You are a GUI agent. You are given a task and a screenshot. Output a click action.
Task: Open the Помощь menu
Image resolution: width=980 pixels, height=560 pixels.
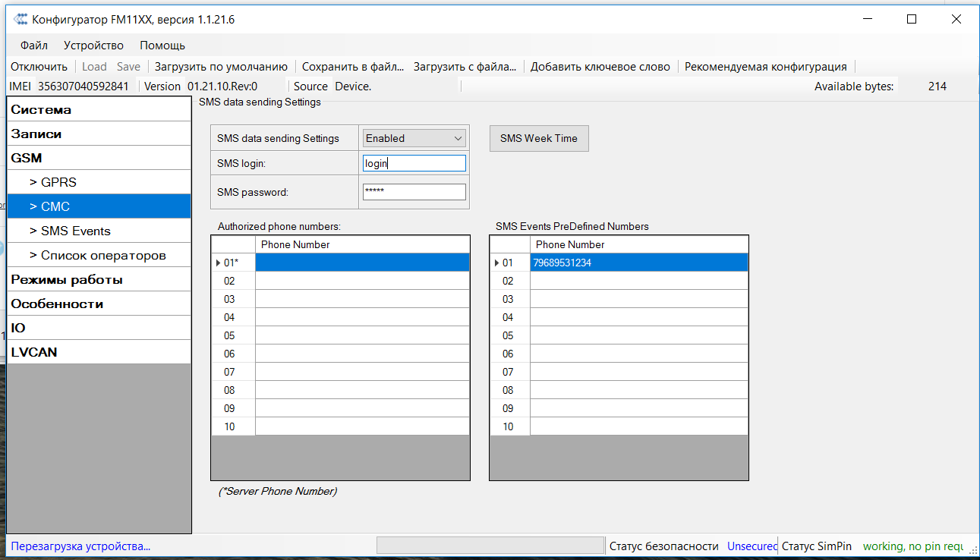click(162, 46)
